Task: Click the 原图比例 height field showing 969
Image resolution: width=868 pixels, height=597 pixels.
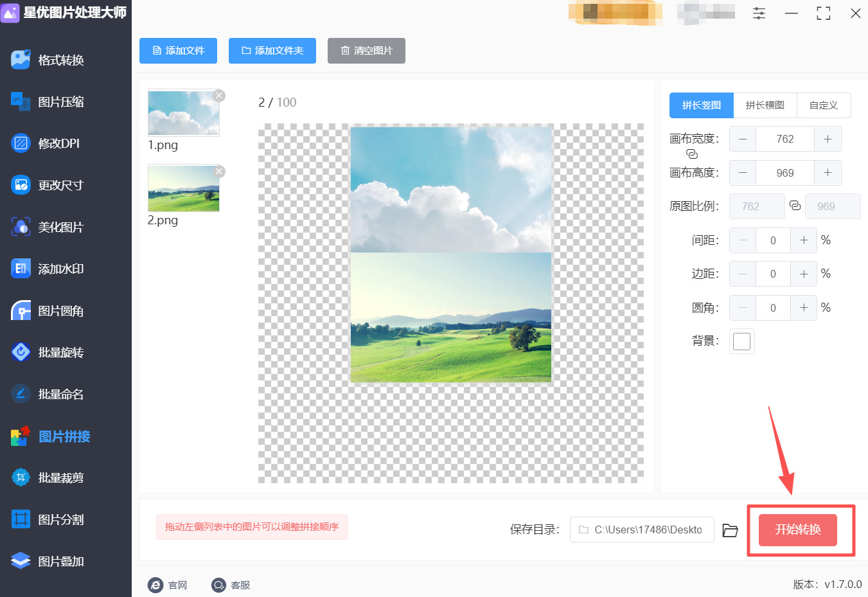Action: (x=833, y=206)
